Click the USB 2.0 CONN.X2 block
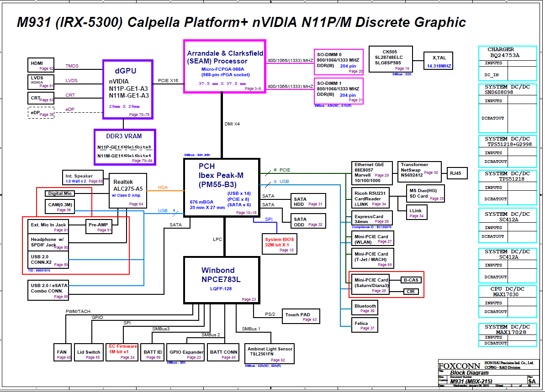 coord(48,259)
